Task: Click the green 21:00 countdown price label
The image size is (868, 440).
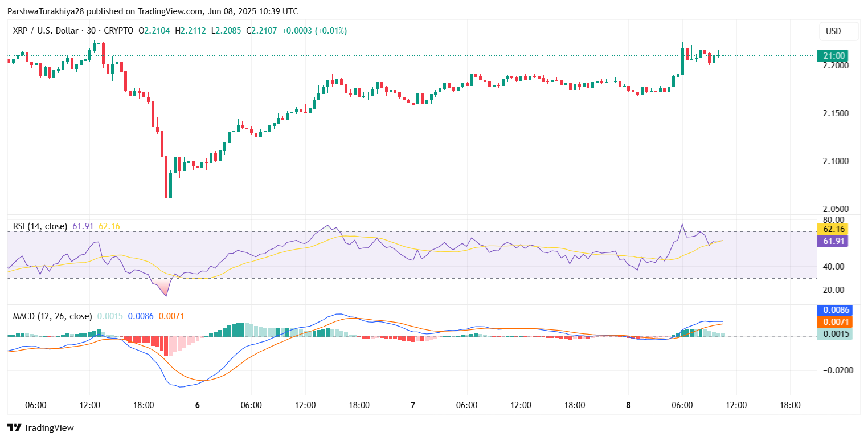Action: [x=832, y=56]
